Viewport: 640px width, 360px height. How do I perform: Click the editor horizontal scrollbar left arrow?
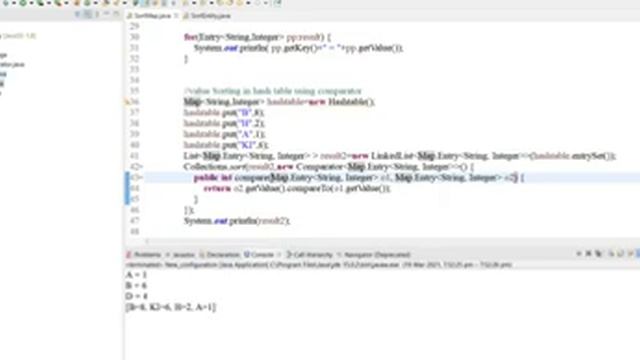point(147,241)
